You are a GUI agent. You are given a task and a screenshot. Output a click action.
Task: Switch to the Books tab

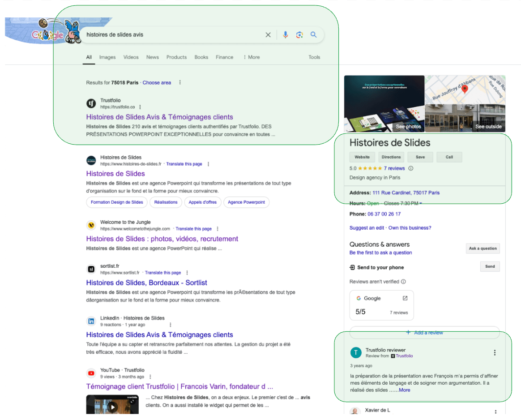pos(201,57)
